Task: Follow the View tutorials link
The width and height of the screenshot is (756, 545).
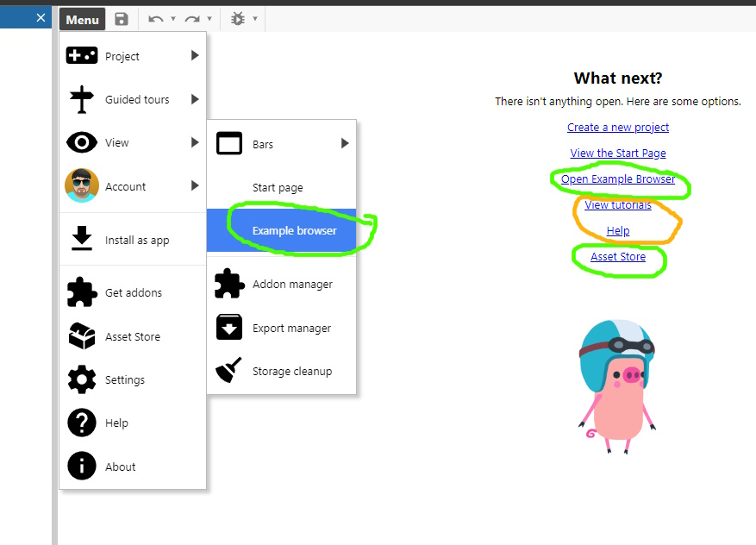Action: (617, 205)
